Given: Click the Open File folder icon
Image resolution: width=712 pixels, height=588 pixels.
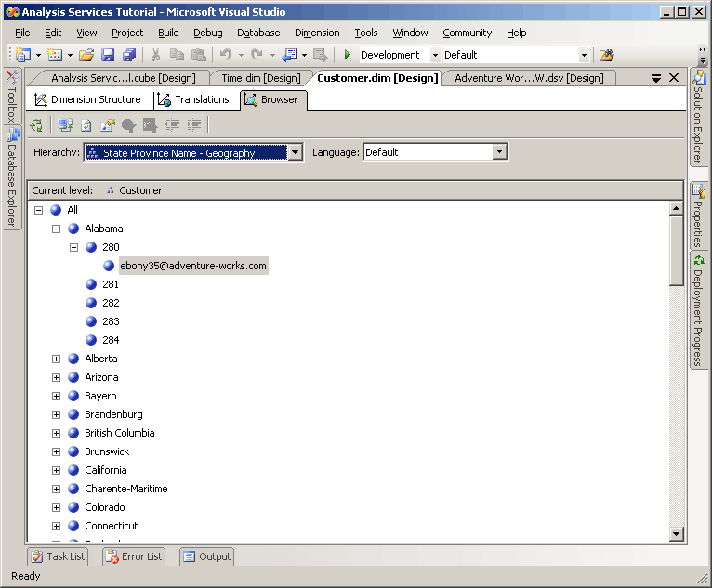Looking at the screenshot, I should (x=86, y=55).
